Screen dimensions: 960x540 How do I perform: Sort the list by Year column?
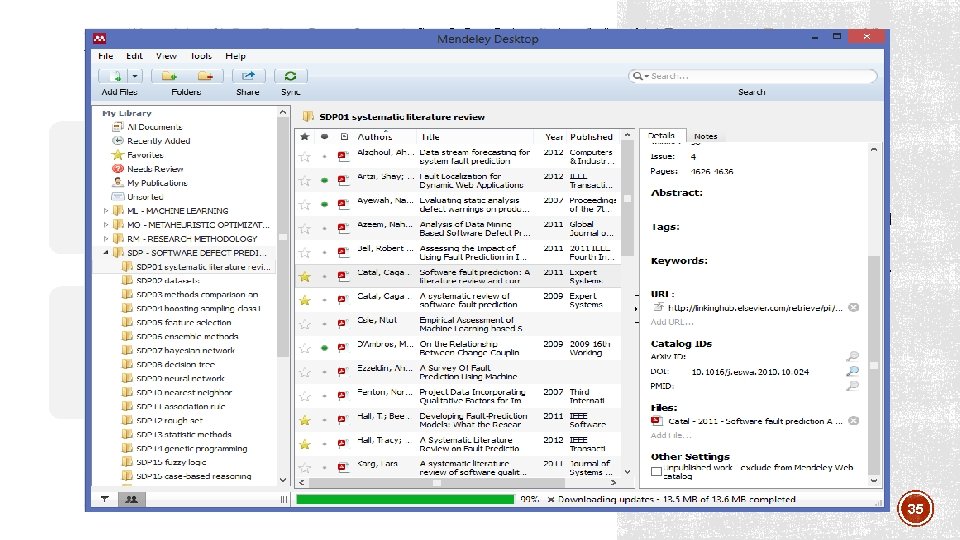click(554, 137)
